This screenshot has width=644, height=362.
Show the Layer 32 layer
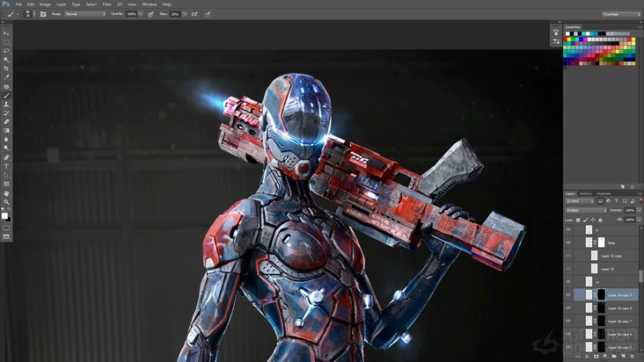coord(568,269)
